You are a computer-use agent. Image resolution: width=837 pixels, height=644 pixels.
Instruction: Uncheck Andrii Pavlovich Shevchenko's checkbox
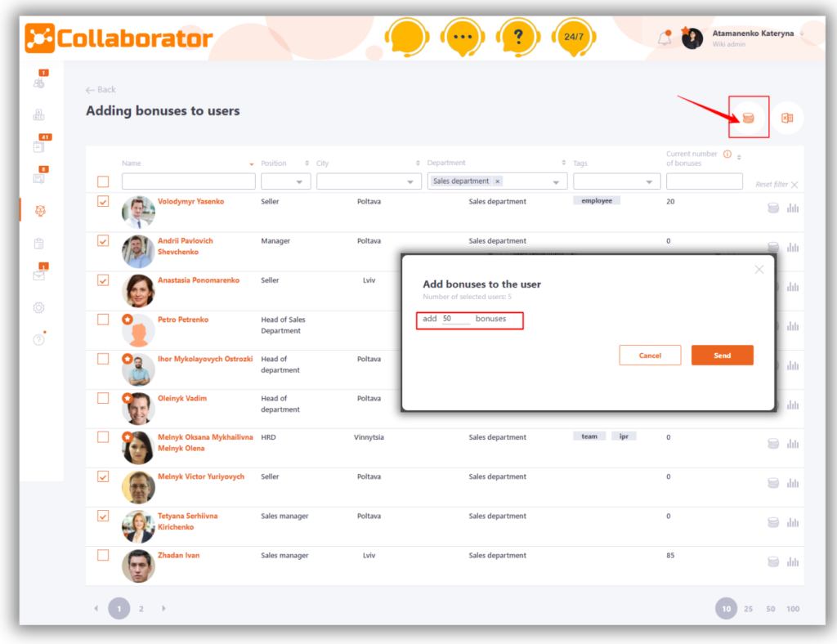[x=103, y=240]
